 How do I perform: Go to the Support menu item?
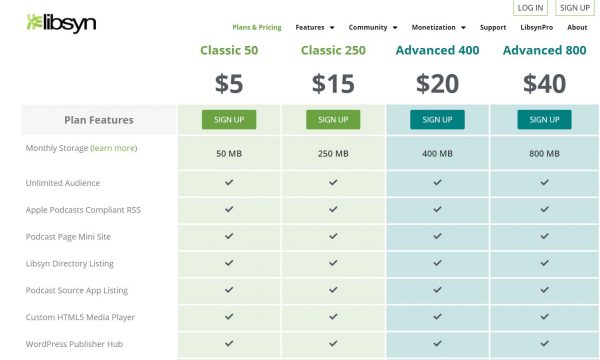(493, 28)
